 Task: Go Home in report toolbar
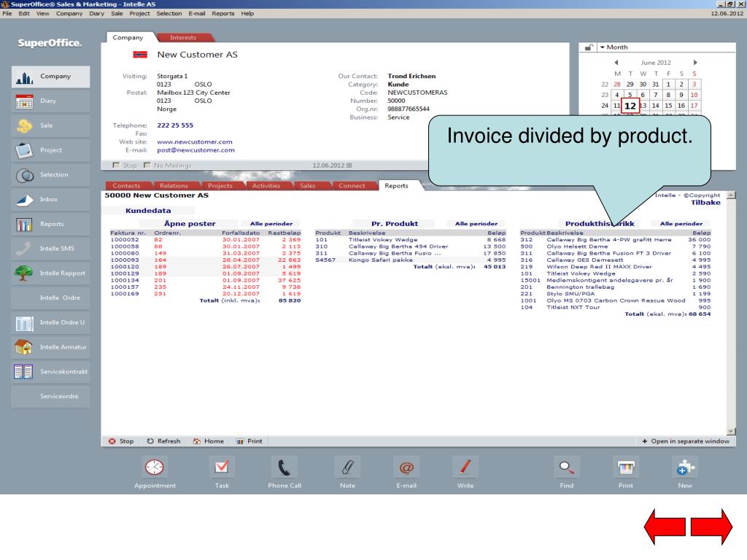pyautogui.click(x=208, y=441)
